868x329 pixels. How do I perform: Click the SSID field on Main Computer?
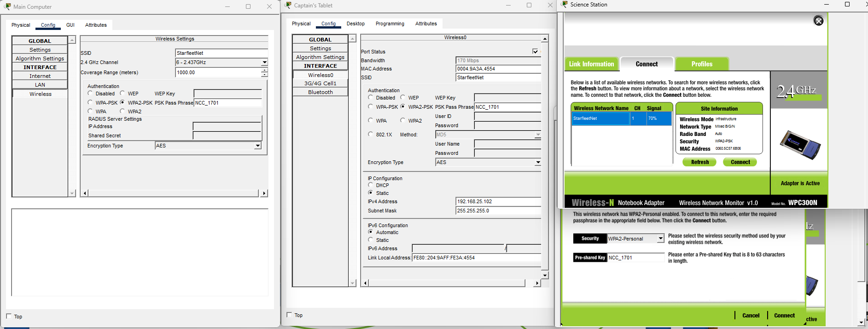click(x=221, y=53)
